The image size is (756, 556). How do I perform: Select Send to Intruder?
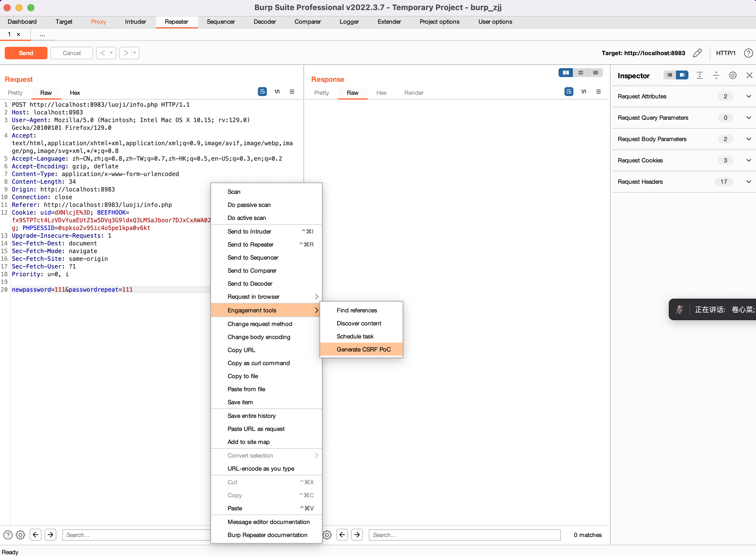pyautogui.click(x=266, y=231)
